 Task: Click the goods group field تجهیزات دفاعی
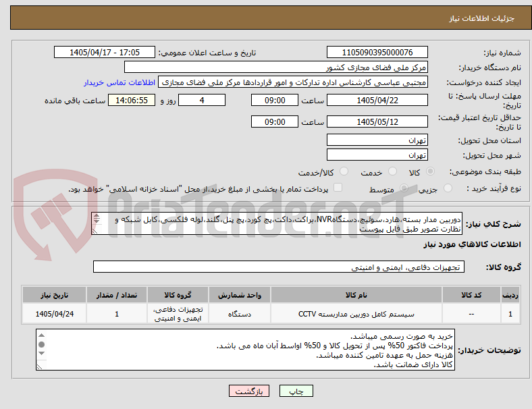[279, 267]
